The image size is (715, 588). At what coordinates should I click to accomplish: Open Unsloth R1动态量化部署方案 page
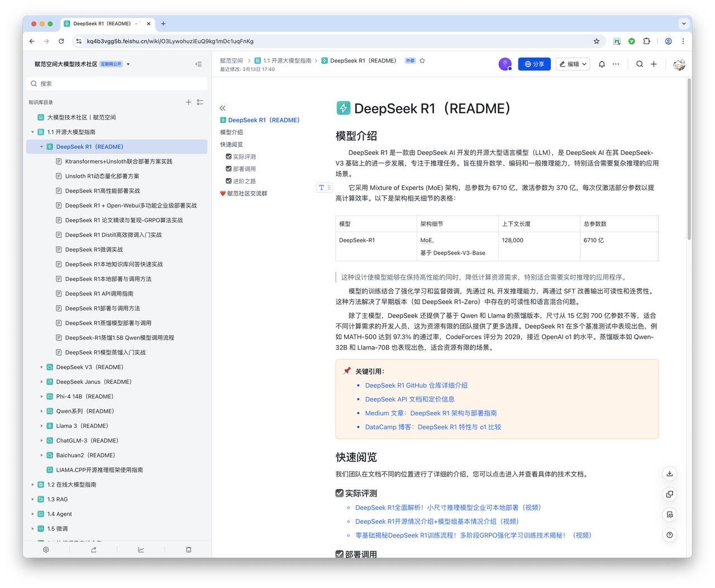coord(102,176)
